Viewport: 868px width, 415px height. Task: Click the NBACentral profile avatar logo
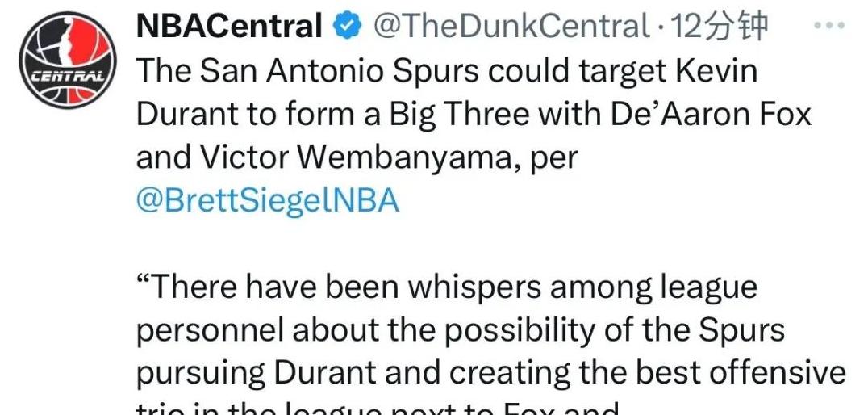click(68, 60)
